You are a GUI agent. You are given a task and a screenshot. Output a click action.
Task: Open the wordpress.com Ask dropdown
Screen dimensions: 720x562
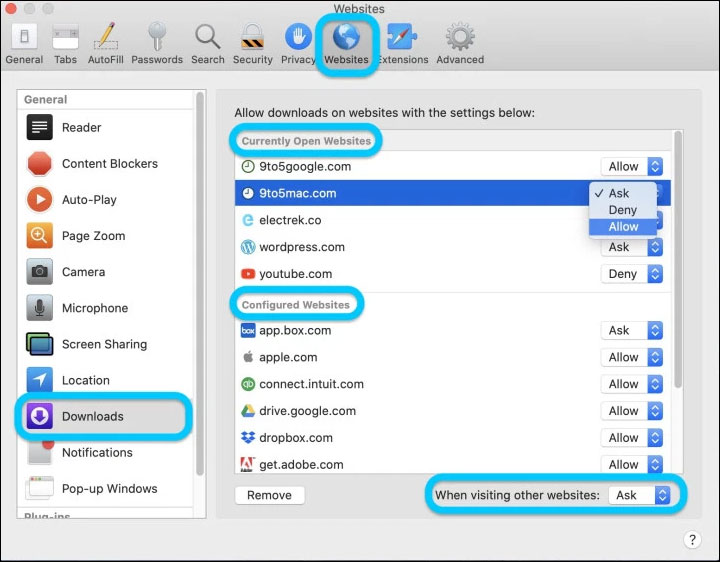(x=632, y=247)
